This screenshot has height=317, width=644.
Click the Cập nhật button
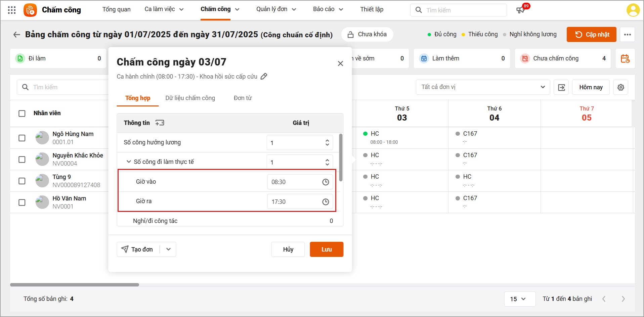click(591, 35)
